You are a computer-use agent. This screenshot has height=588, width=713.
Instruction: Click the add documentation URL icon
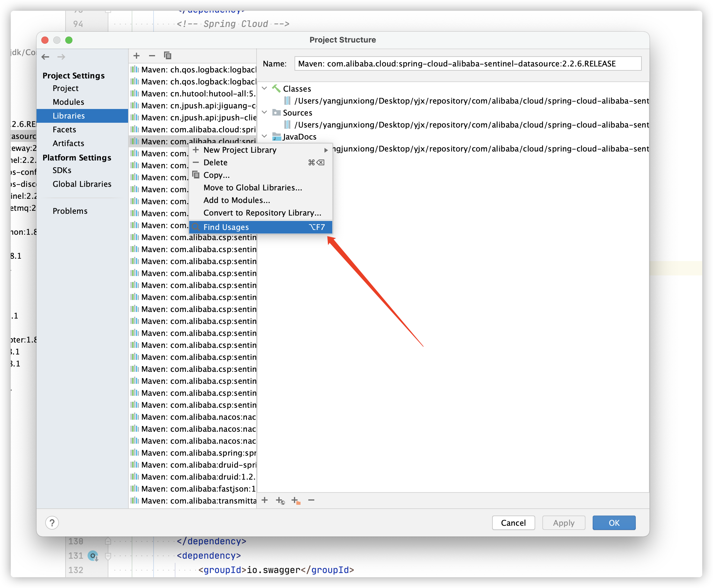coord(280,500)
